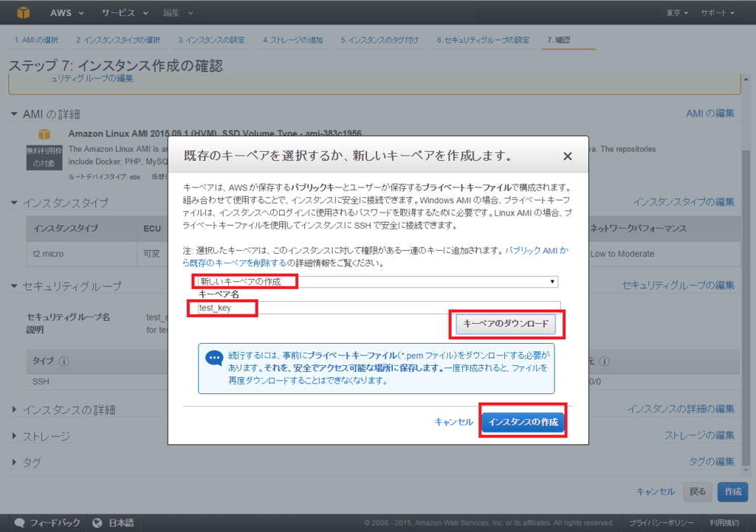
Task: Open the サービス menu
Action: tap(126, 13)
